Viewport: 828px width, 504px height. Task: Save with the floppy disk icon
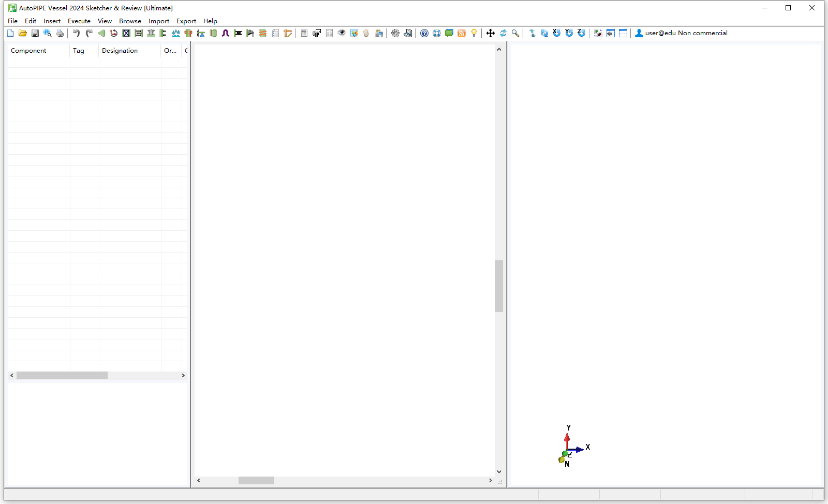[x=35, y=33]
